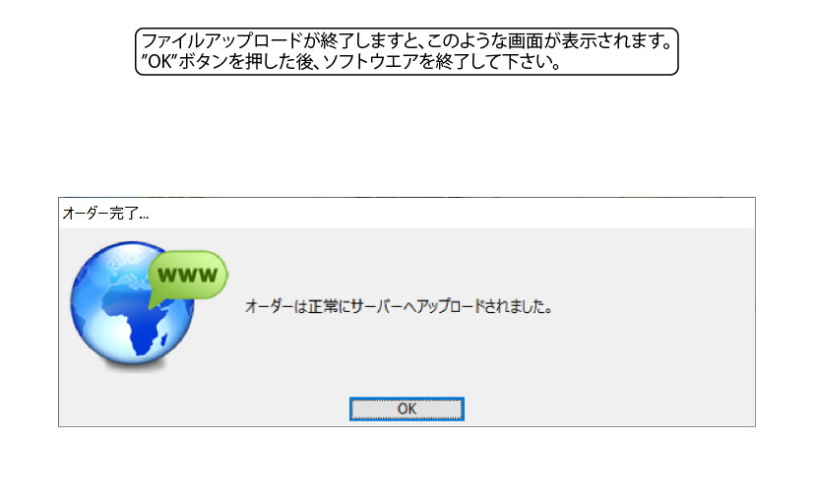The height and width of the screenshot is (504, 814).
Task: Click the blue globe icon
Action: 132,303
